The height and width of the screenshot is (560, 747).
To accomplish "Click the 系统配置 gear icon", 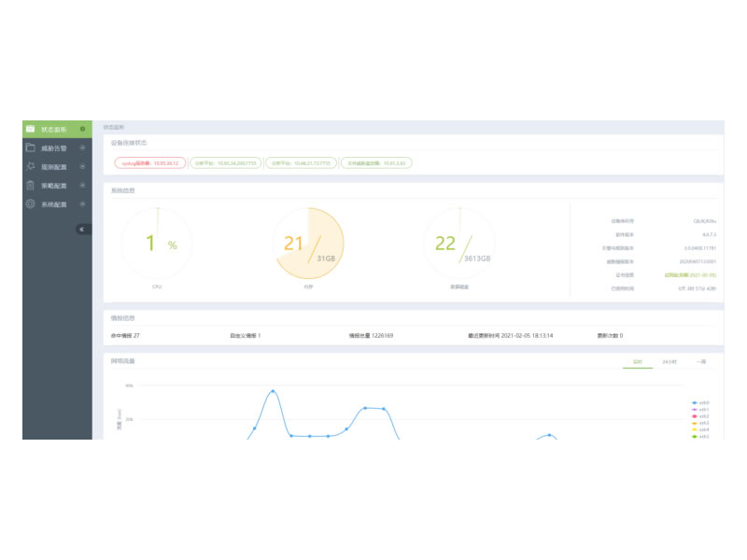I will pyautogui.click(x=30, y=203).
